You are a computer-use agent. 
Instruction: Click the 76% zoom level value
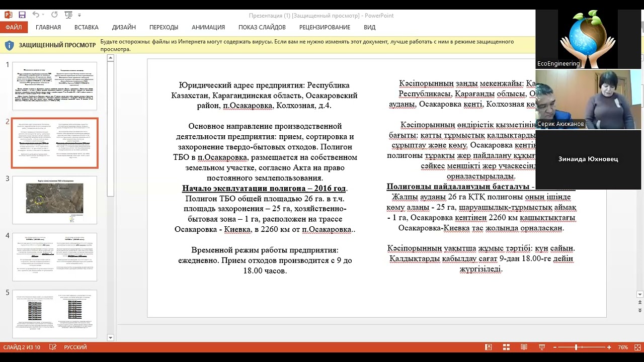pos(623,347)
